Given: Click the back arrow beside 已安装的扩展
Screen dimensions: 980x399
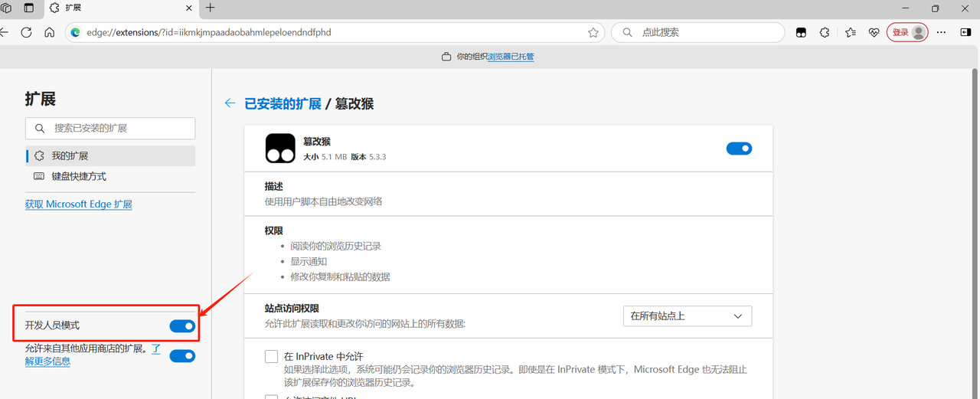Looking at the screenshot, I should [230, 103].
